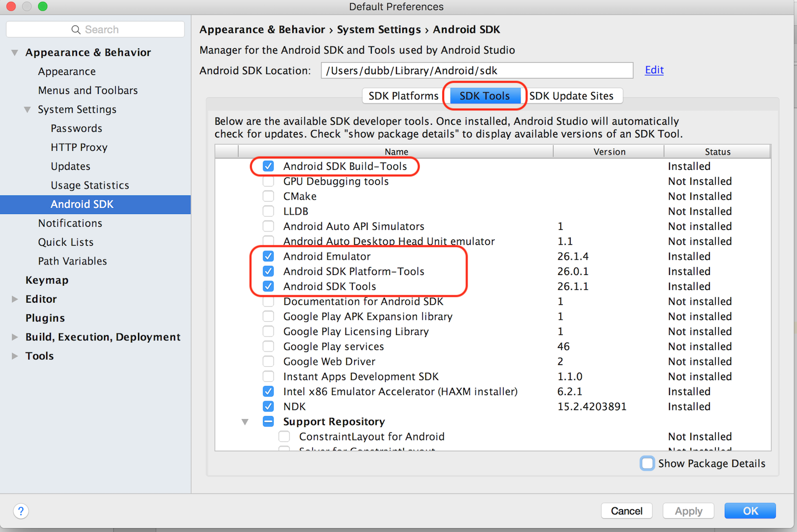797x532 pixels.
Task: Open Appearance settings page
Action: (x=67, y=72)
